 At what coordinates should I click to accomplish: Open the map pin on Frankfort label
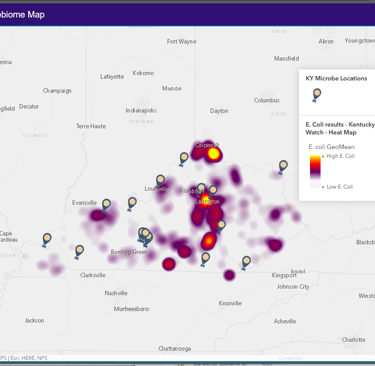click(201, 190)
